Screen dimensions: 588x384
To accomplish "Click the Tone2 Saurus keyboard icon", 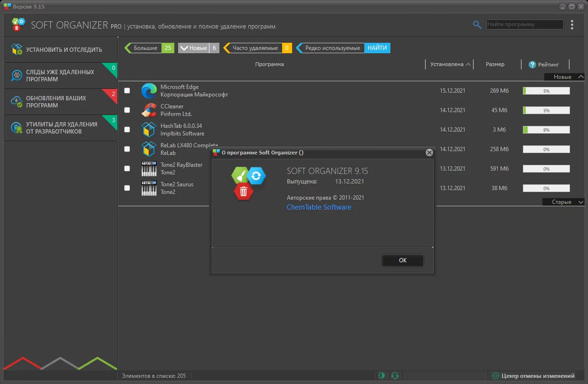I will (x=149, y=188).
